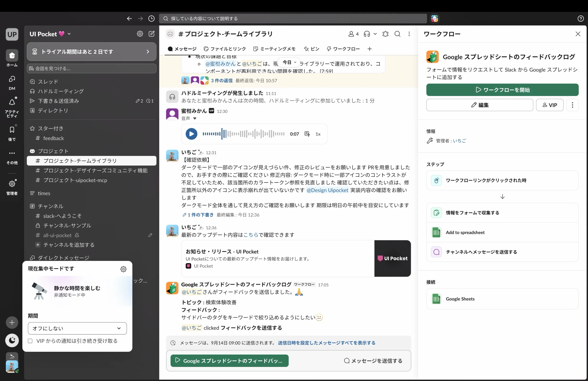Open huddle options dropdown arrow
The height and width of the screenshot is (381, 588).
point(375,34)
